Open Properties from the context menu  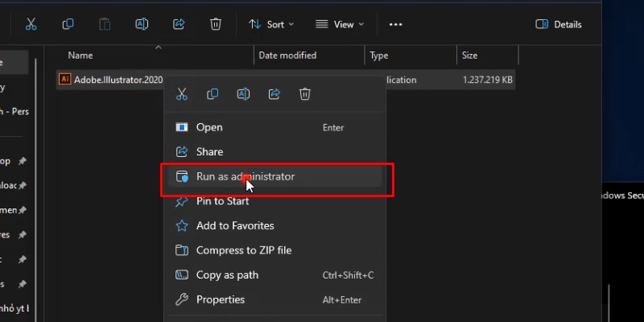(x=220, y=299)
